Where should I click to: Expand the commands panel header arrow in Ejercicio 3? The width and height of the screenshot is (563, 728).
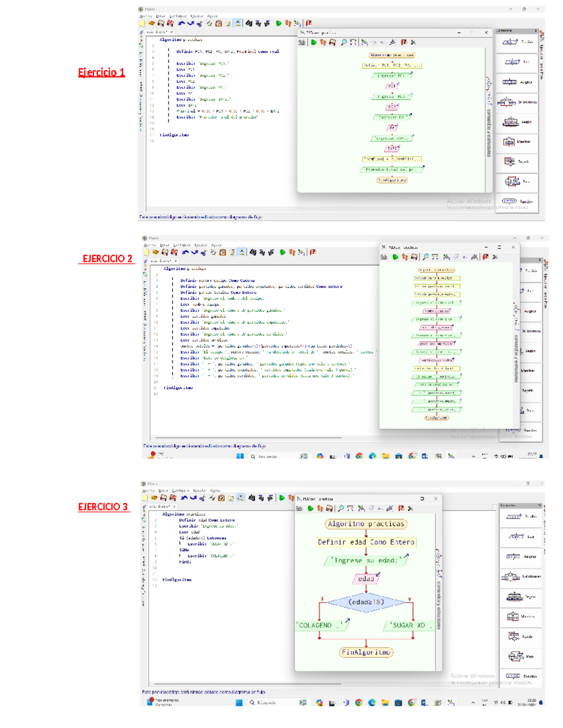539,505
